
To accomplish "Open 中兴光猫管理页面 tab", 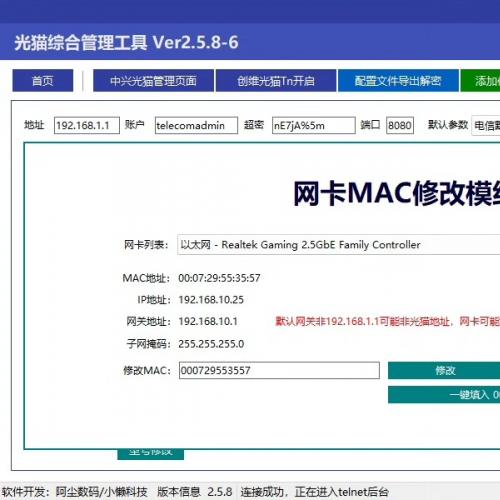I will 153,80.
